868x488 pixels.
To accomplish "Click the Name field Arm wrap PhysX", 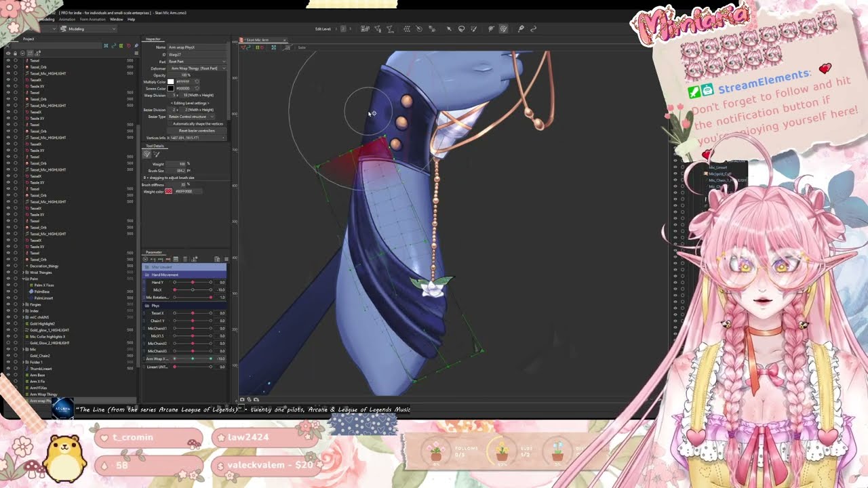I will click(197, 47).
